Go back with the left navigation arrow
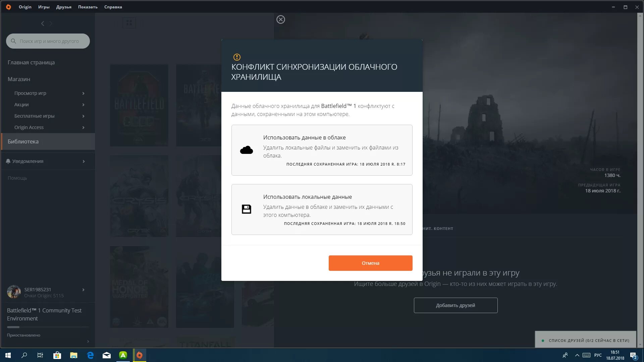The width and height of the screenshot is (644, 362). point(43,23)
